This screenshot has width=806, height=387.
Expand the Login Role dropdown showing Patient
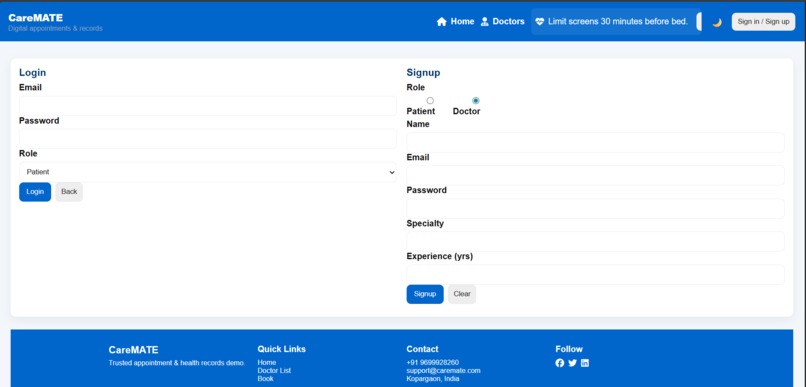[208, 172]
